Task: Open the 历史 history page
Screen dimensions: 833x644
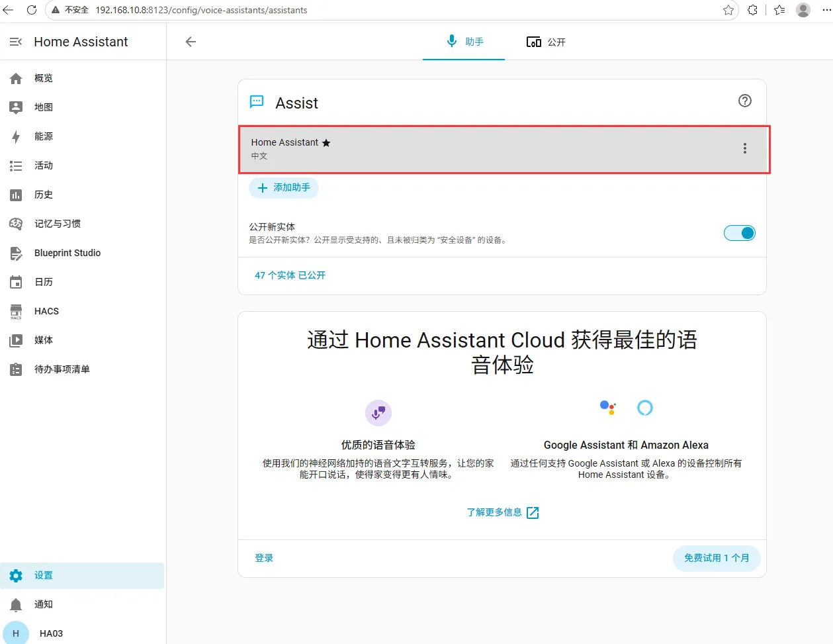Action: point(82,195)
